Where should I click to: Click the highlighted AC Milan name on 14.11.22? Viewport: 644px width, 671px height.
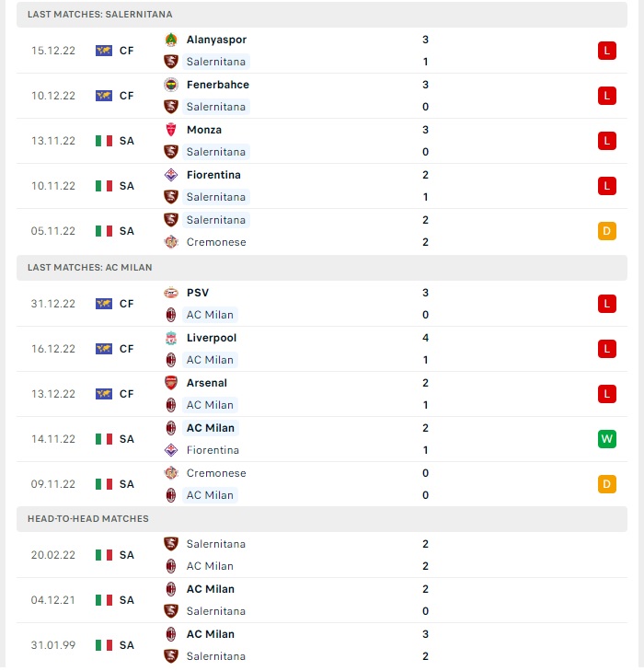[x=211, y=428]
